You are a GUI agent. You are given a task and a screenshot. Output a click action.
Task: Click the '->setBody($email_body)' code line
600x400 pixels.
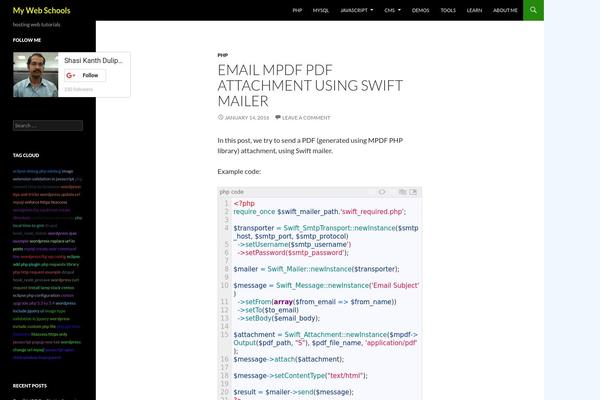(278, 318)
